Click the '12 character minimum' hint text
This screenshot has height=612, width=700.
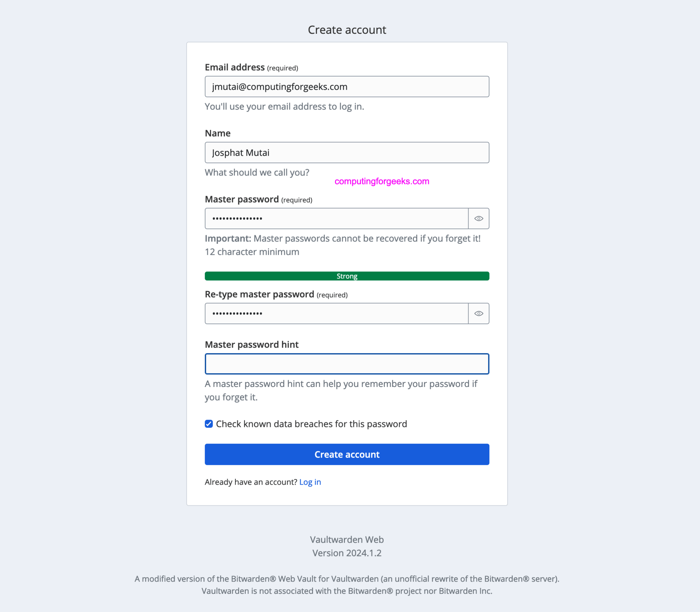tap(252, 252)
